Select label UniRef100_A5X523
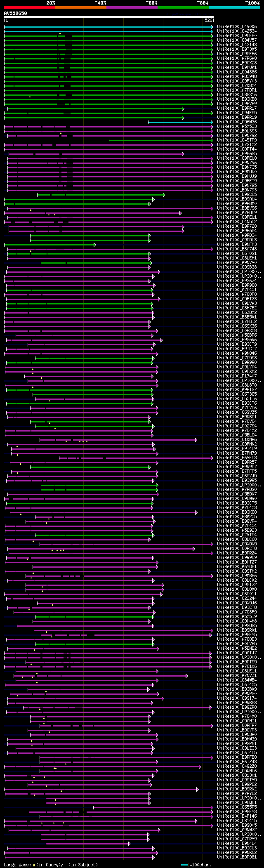Screen dimensions: 264x868 [x=237, y=127]
